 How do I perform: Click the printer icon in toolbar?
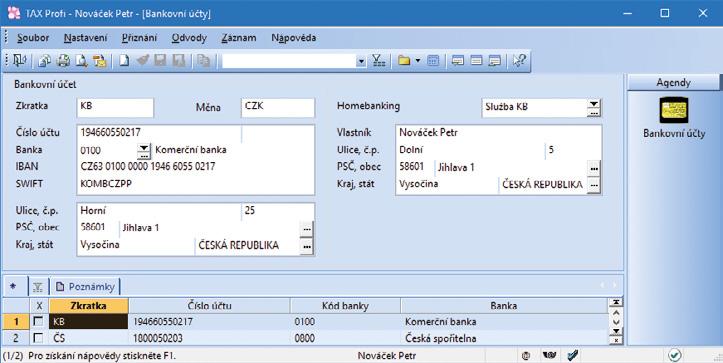[x=63, y=61]
